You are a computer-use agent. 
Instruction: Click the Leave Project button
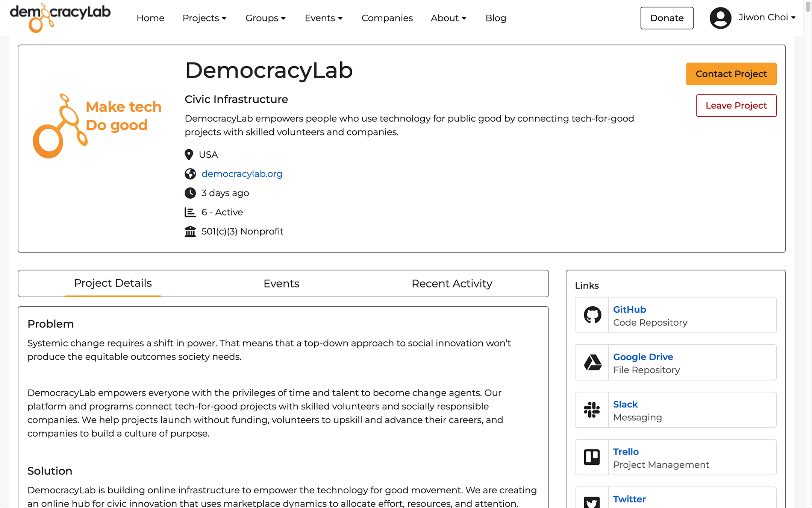click(736, 106)
